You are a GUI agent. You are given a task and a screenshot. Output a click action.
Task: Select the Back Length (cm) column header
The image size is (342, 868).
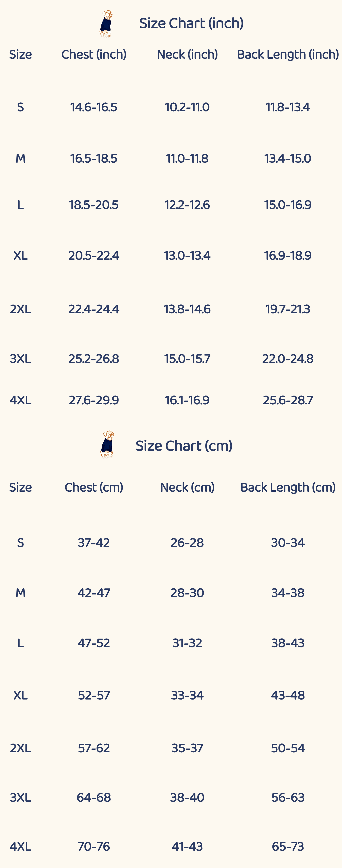point(288,487)
